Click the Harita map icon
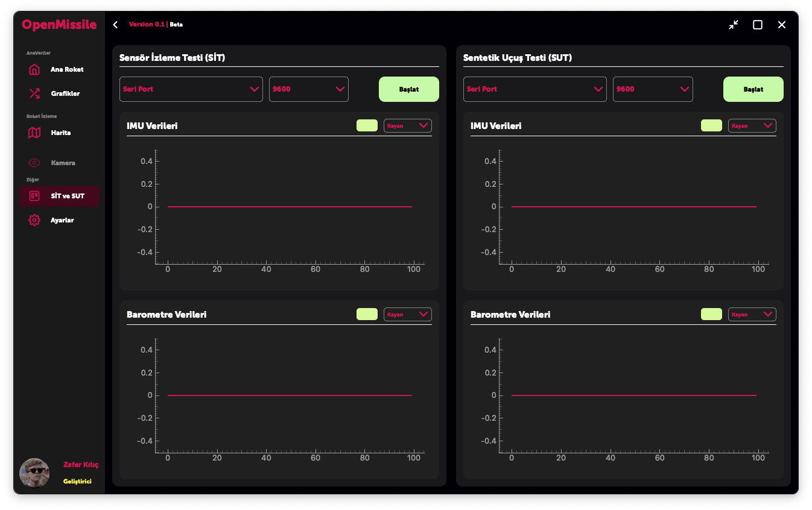Screen dimensions: 812x510 click(34, 133)
